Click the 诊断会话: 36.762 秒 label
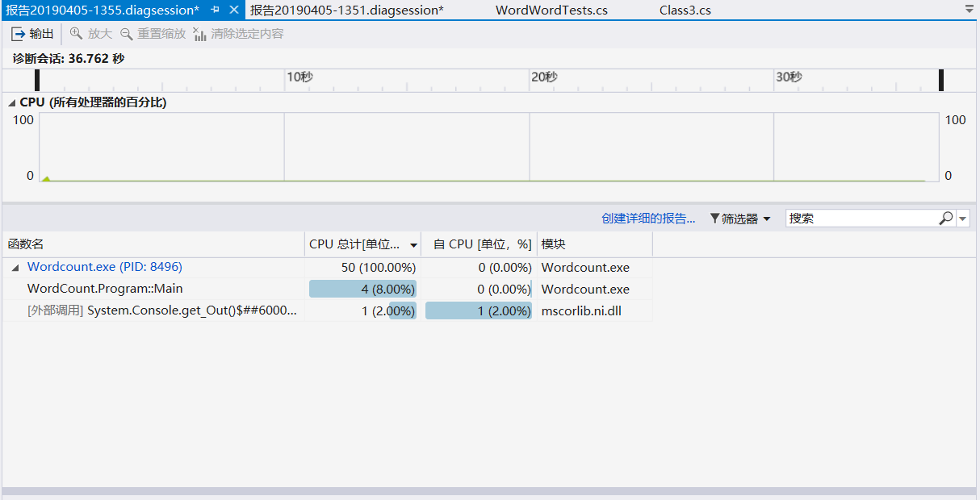The image size is (980, 500). point(69,58)
